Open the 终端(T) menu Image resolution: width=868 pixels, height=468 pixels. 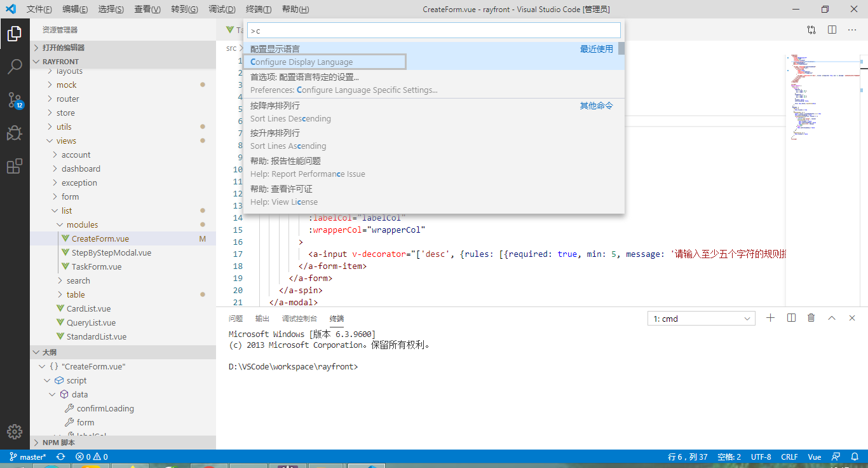(x=259, y=9)
